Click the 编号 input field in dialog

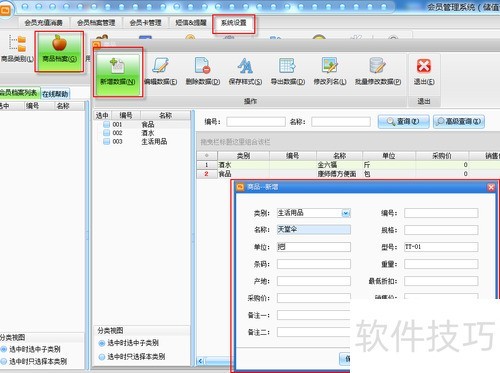coord(441,213)
